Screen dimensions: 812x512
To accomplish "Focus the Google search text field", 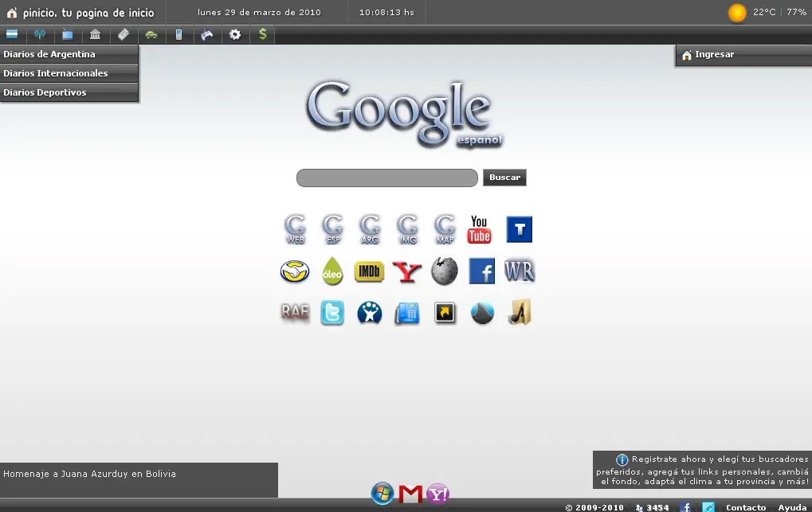I will pyautogui.click(x=386, y=178).
